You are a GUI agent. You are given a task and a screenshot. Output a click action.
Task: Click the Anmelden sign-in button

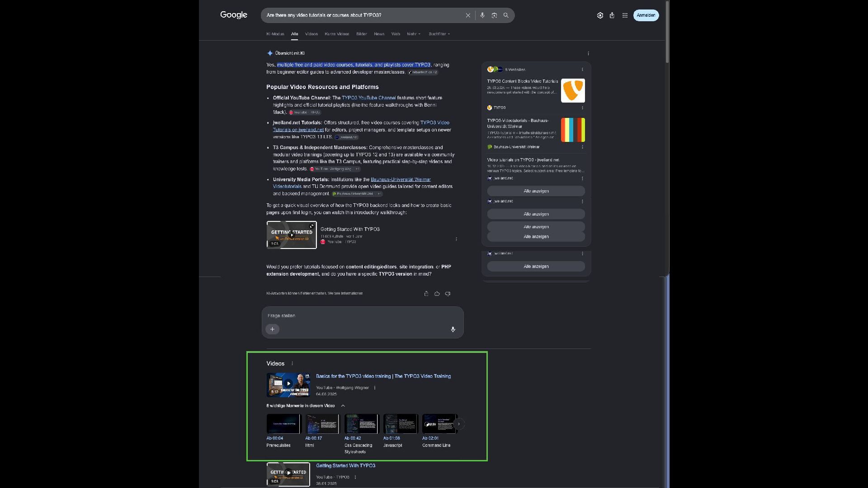click(646, 15)
